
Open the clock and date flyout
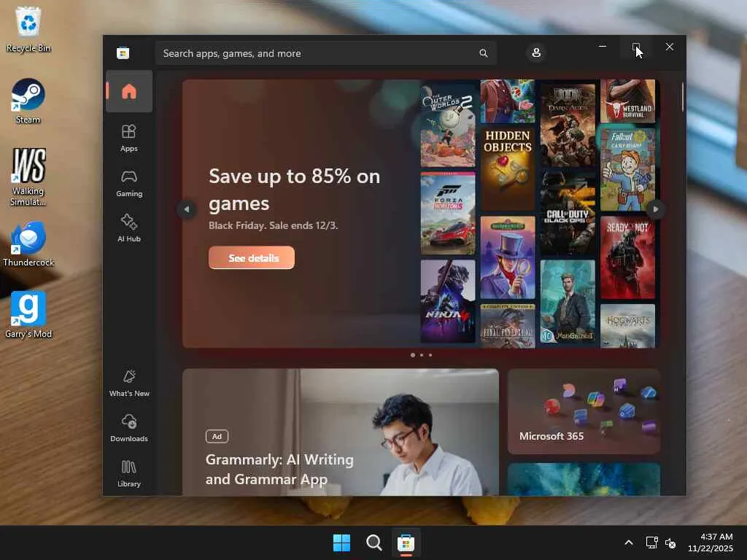[711, 542]
